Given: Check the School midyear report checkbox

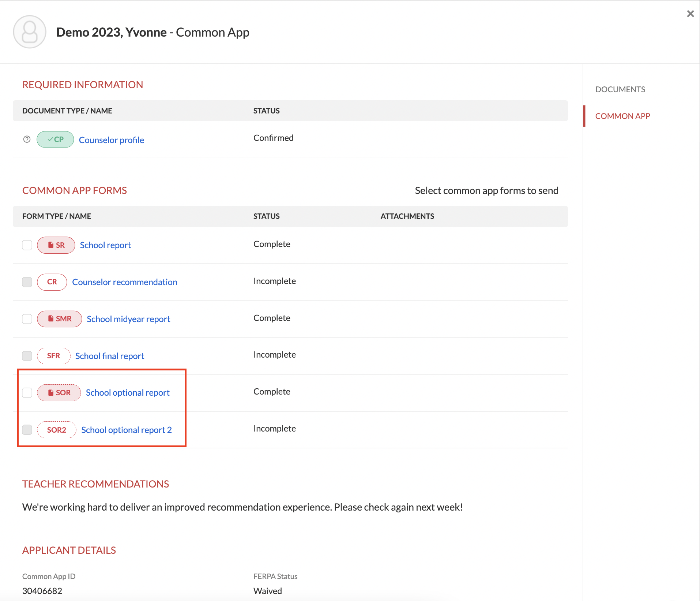Looking at the screenshot, I should point(27,319).
